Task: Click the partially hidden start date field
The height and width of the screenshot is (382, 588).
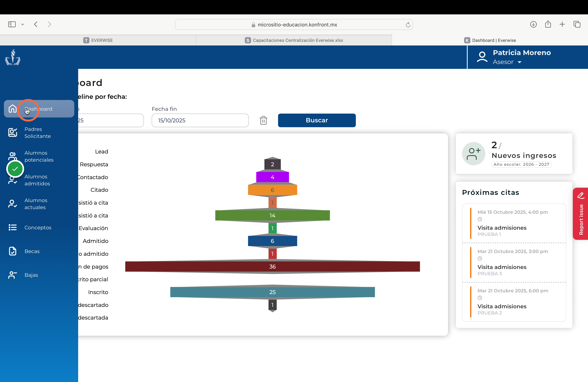Action: 111,120
